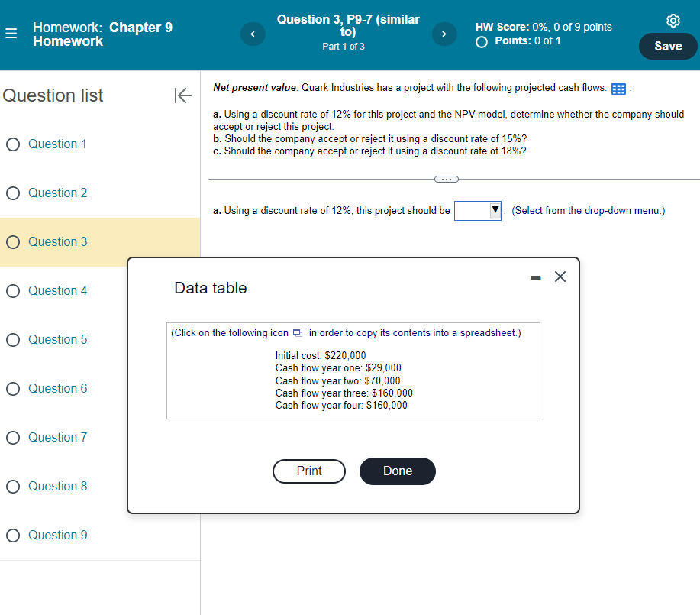
Task: Click the 'Chapter 9 Homework' title
Action: tap(103, 34)
